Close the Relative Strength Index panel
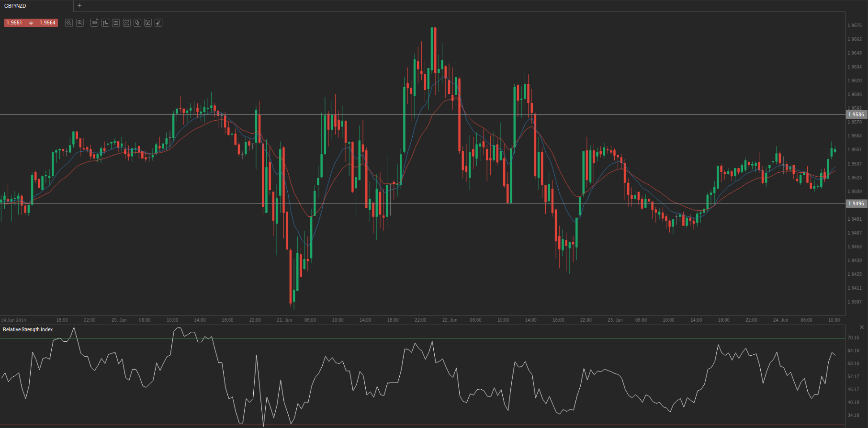This screenshot has width=868, height=428. coord(862,327)
